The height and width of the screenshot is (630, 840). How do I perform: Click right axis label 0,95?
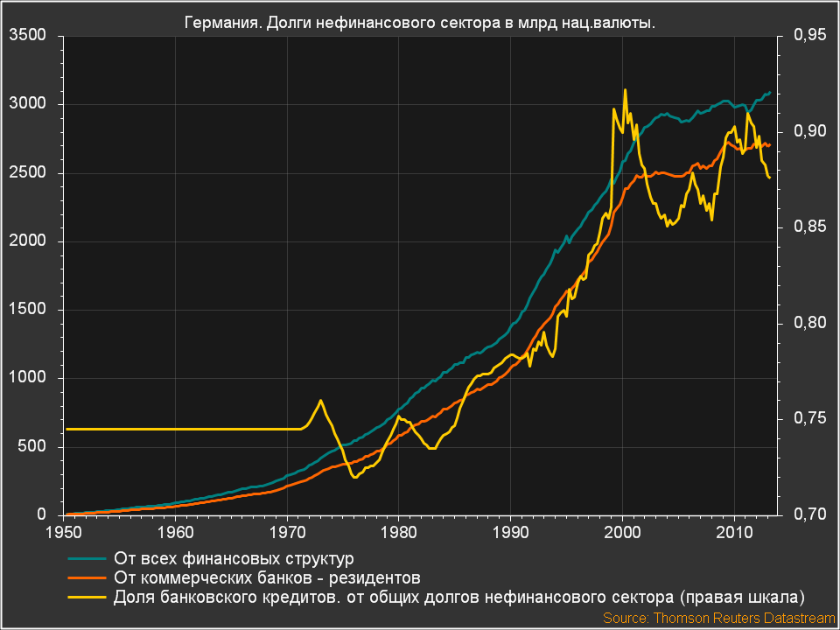tap(809, 35)
